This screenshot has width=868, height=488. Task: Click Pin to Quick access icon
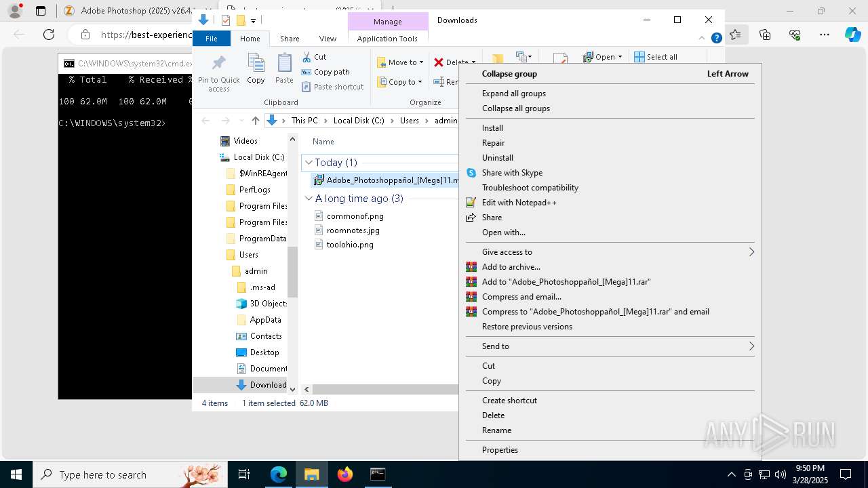218,73
